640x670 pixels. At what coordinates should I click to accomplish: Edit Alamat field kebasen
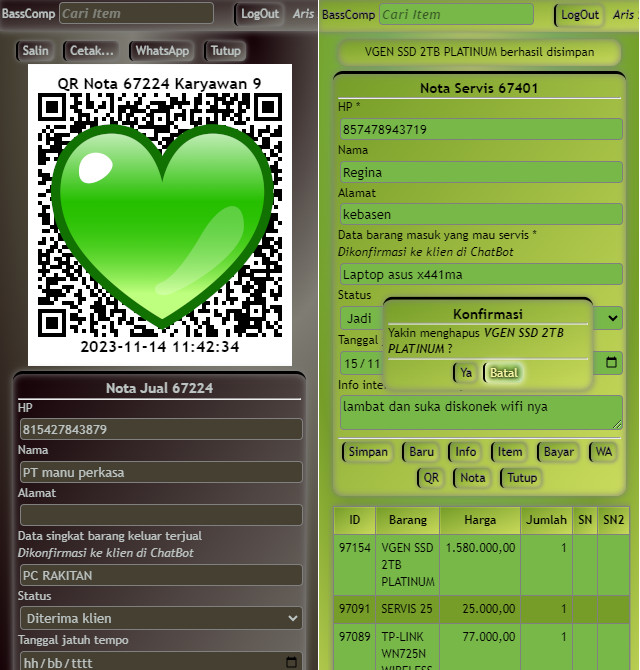point(481,214)
